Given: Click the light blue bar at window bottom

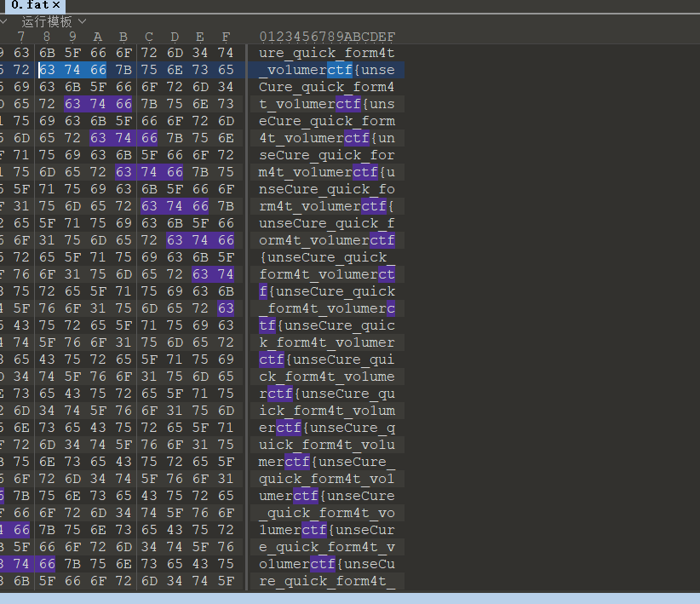Looking at the screenshot, I should coord(349,597).
